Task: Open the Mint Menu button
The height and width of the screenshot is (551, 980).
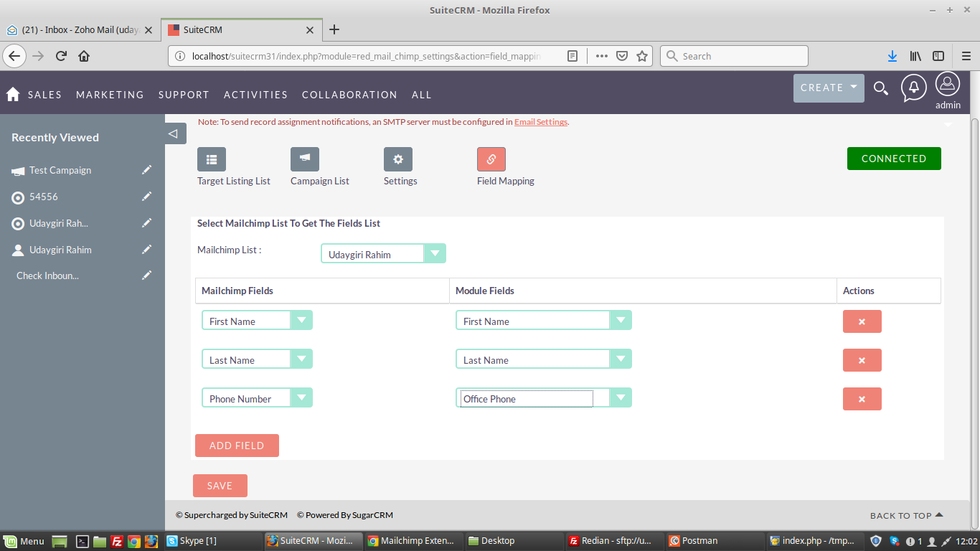Action: pos(24,541)
